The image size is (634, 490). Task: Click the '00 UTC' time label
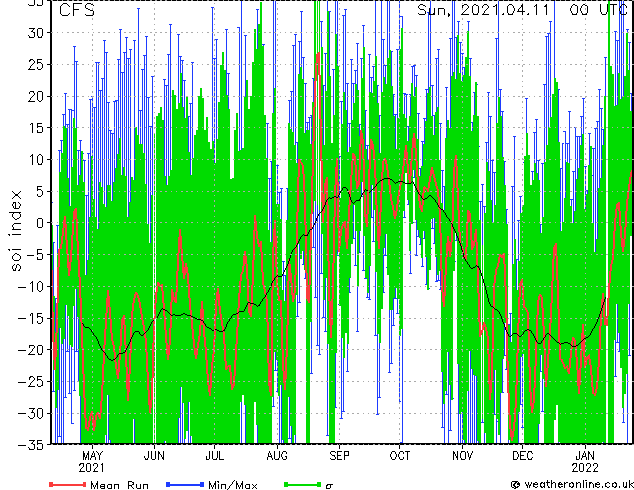tap(598, 10)
